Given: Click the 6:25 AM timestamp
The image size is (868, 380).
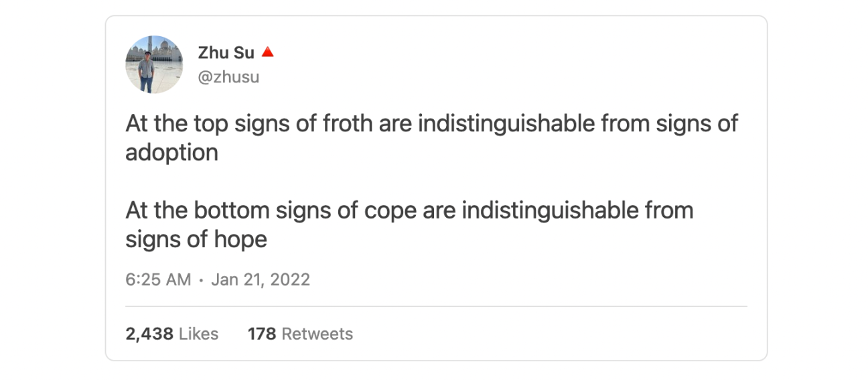Looking at the screenshot, I should point(158,279).
